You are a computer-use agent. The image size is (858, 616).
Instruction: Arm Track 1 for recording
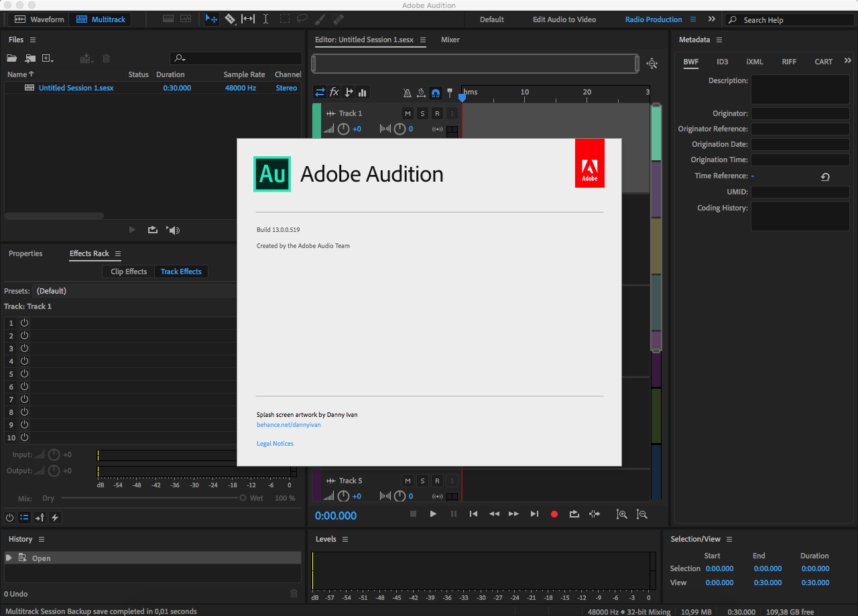437,113
